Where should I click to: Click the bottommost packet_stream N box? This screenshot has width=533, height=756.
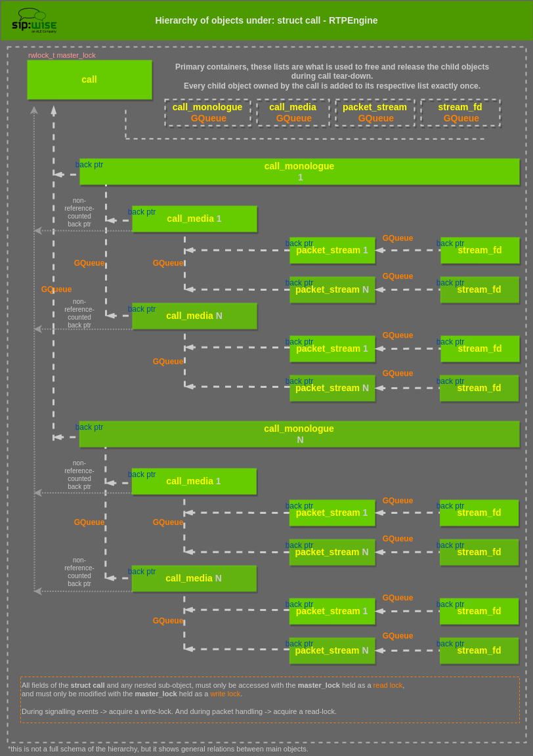coord(332,650)
